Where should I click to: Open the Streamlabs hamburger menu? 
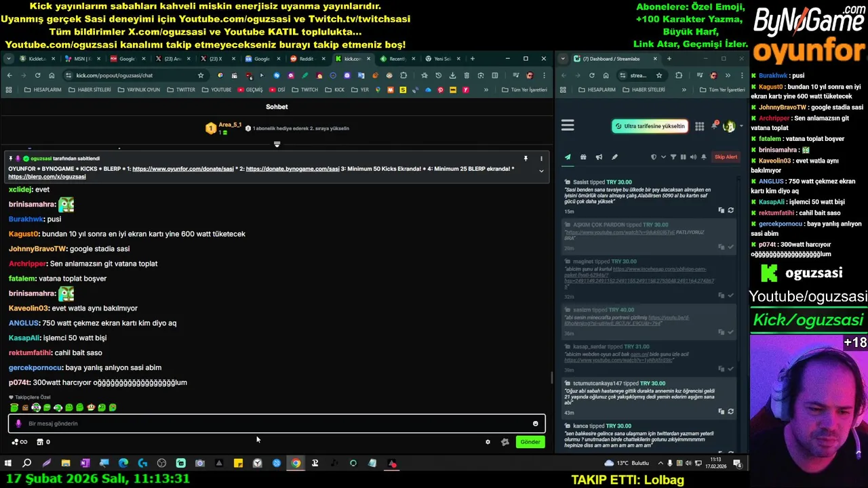point(568,125)
